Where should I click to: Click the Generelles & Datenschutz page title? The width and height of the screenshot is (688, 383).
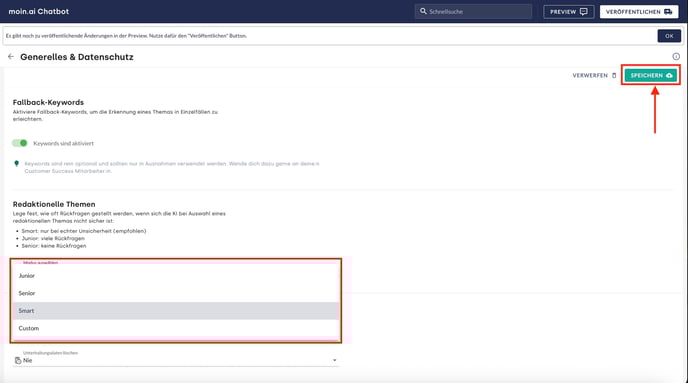coord(77,57)
